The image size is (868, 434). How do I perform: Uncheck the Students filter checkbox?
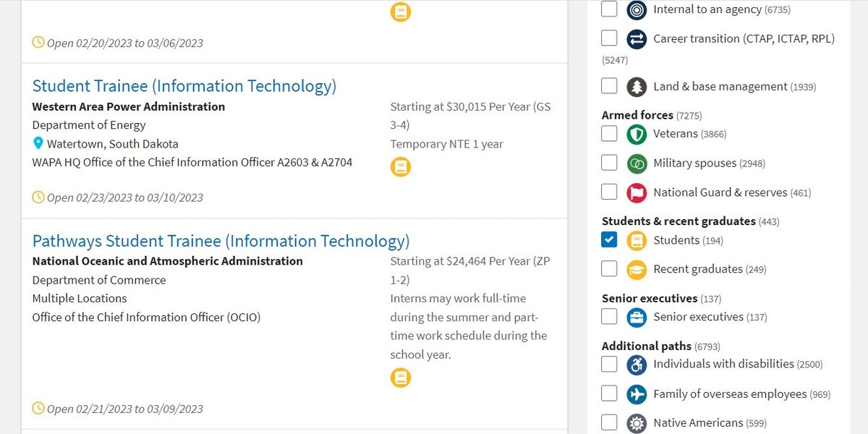[x=609, y=239]
